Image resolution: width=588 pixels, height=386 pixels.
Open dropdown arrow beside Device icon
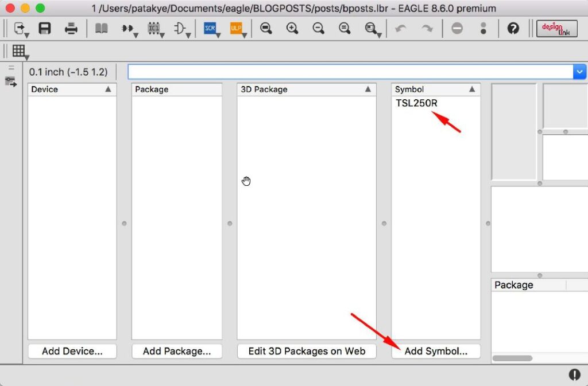point(136,36)
